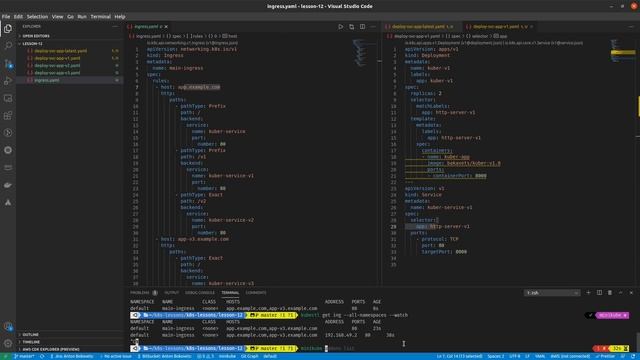Image resolution: width=640 pixels, height=360 pixels.
Task: Close the ingress.yaml editor tab
Action: 166,27
